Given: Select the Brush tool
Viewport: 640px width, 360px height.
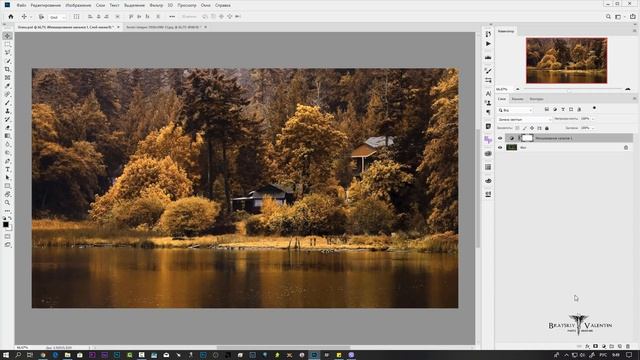Looking at the screenshot, I should [7, 102].
